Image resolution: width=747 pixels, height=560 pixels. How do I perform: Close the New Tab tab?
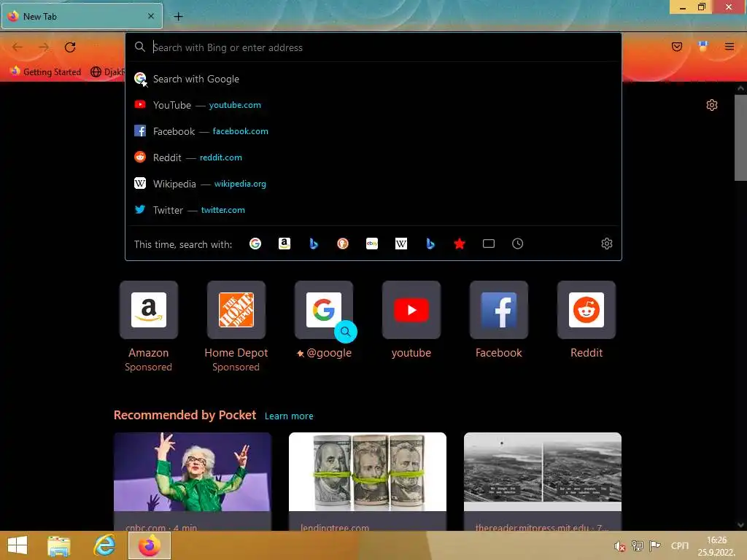click(151, 16)
